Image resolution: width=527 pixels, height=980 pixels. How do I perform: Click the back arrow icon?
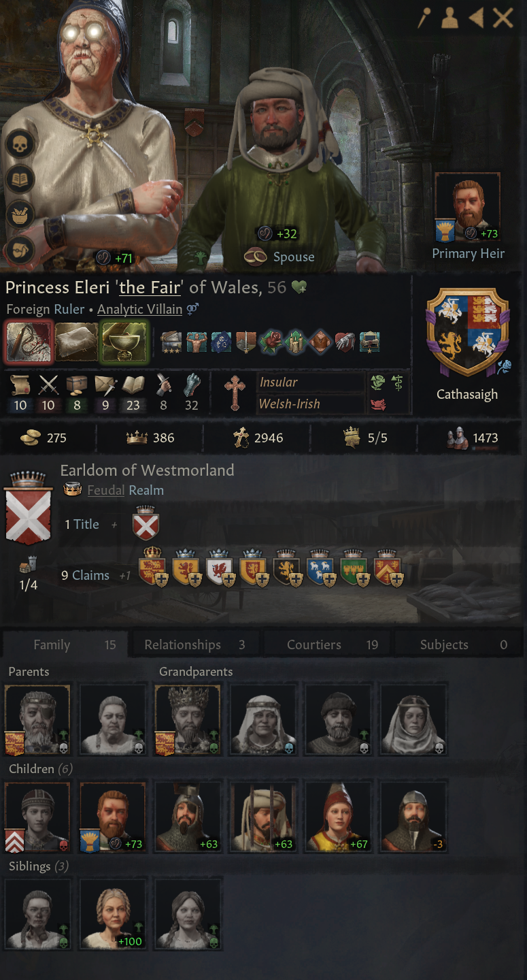point(475,18)
